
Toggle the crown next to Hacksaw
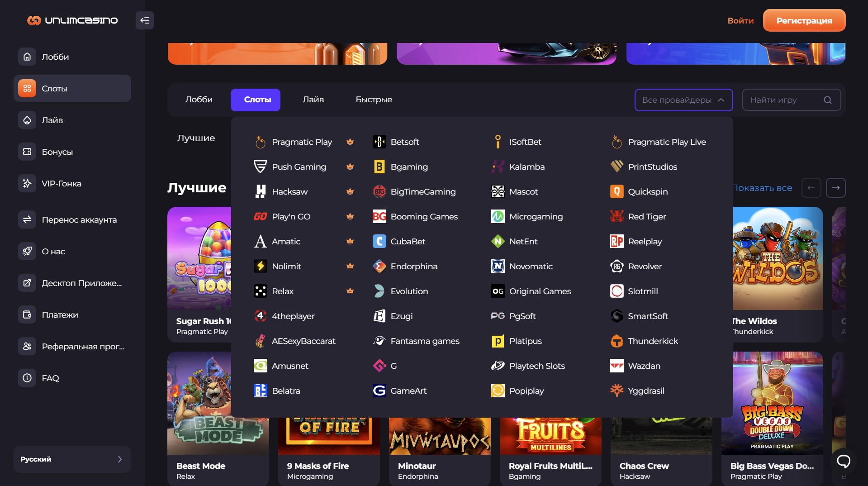pyautogui.click(x=350, y=191)
